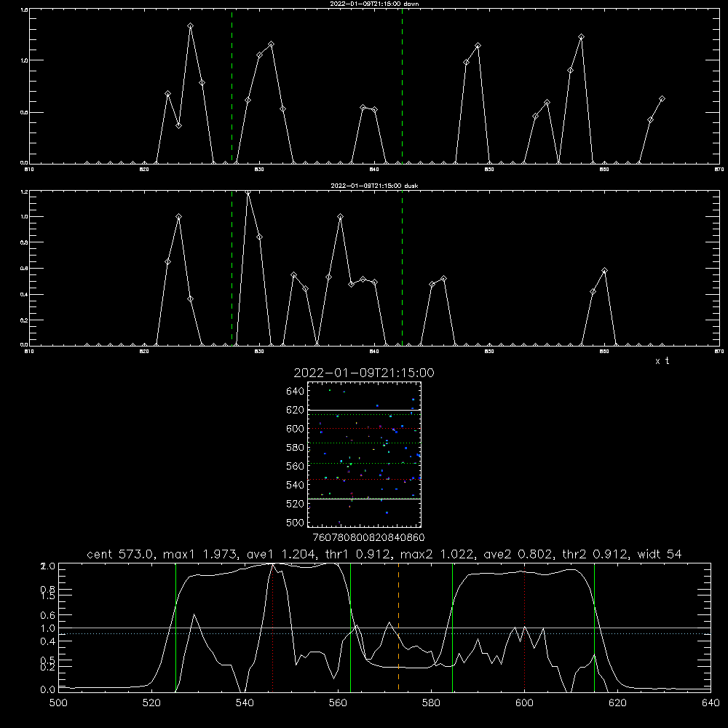Click the green vertical line near 585 in bottom plot
This screenshot has width=728, height=728.
click(452, 627)
